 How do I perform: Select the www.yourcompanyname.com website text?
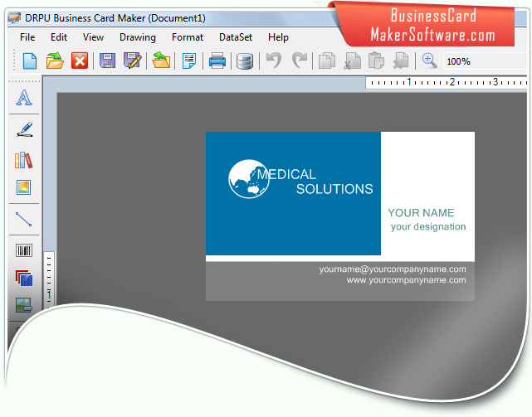[x=406, y=280]
